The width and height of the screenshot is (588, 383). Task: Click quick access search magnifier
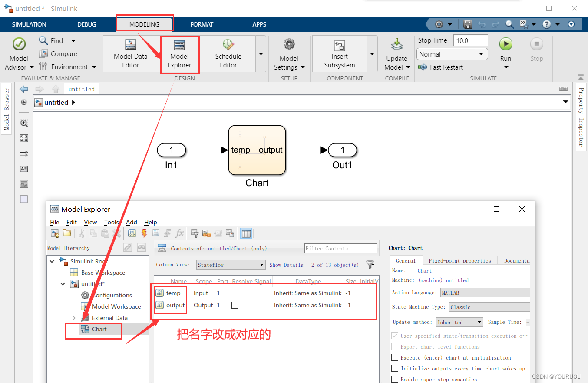coord(510,24)
